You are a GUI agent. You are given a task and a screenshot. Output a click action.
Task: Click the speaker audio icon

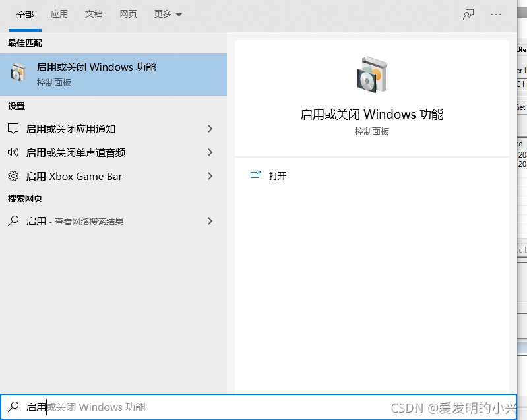pyautogui.click(x=13, y=152)
